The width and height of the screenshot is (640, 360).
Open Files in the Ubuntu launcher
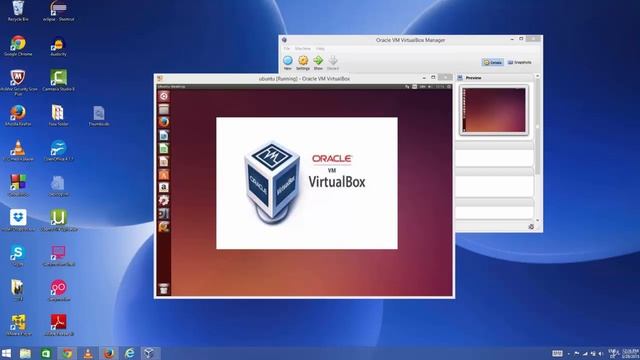coord(164,109)
